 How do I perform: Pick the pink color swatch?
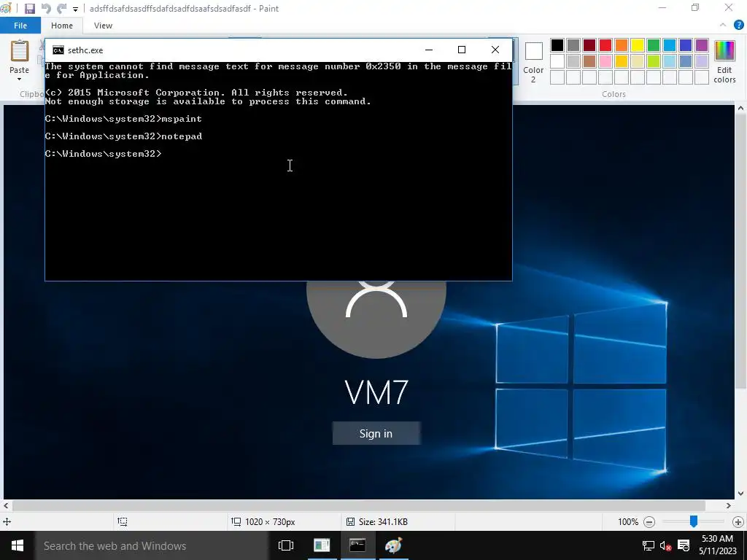click(605, 61)
